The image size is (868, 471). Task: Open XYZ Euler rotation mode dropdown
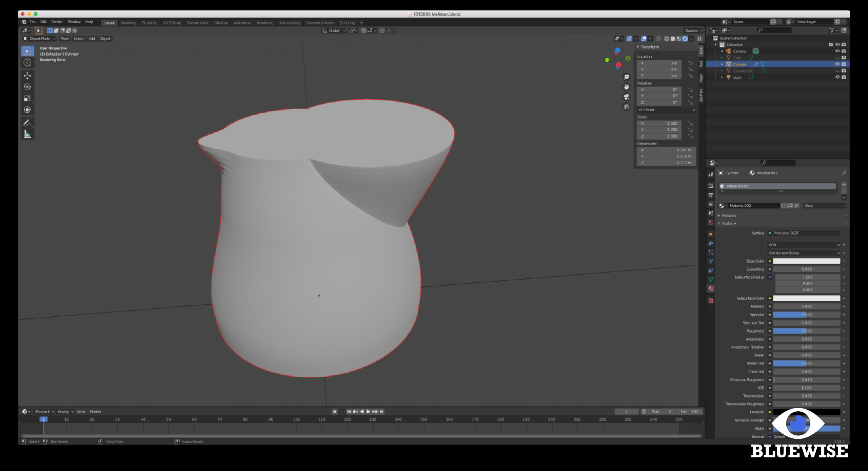666,110
